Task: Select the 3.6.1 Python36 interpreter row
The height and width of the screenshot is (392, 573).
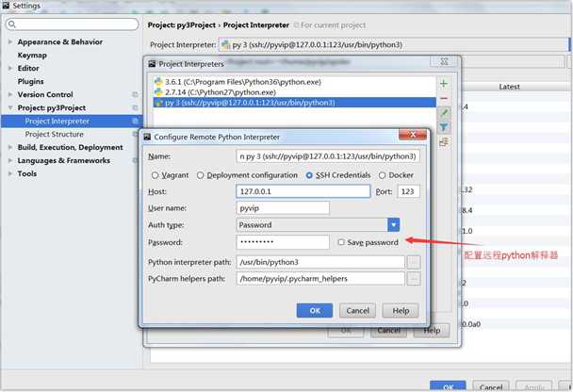Action: pos(295,82)
